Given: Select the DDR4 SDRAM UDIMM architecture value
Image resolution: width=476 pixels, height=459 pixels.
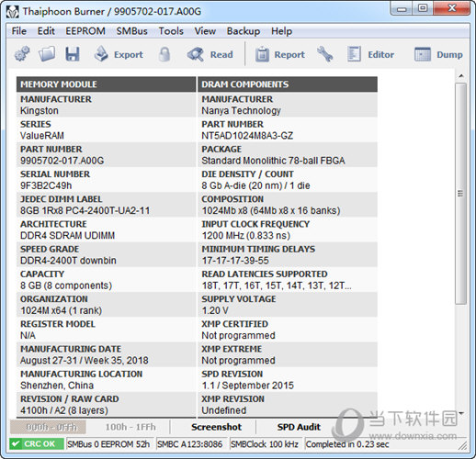Looking at the screenshot, I should click(x=67, y=235).
